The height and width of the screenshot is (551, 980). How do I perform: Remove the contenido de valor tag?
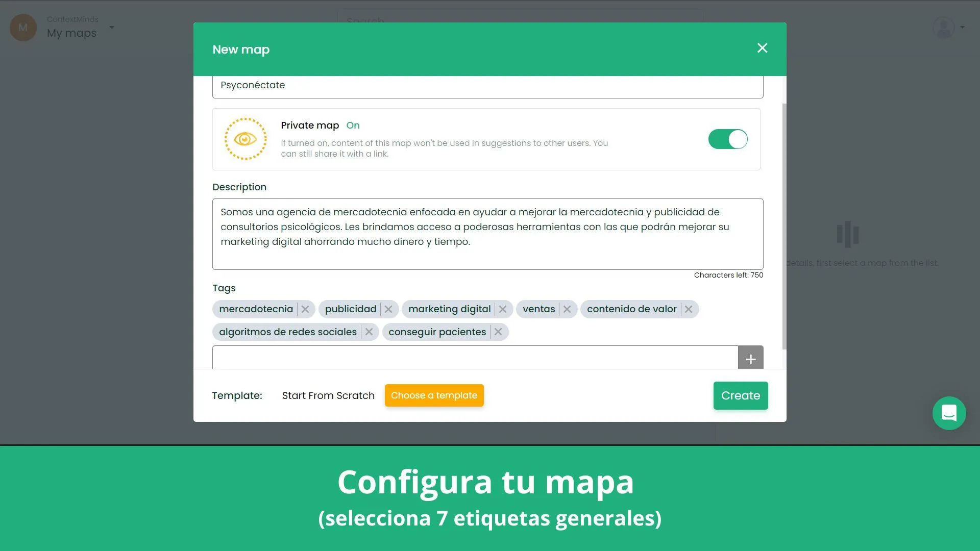pyautogui.click(x=688, y=309)
